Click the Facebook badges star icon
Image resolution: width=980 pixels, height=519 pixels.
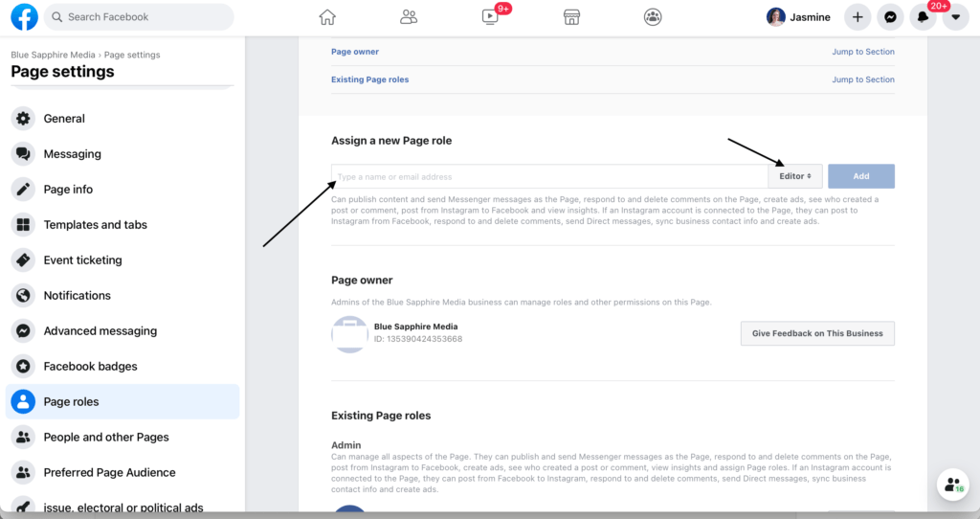coord(23,367)
